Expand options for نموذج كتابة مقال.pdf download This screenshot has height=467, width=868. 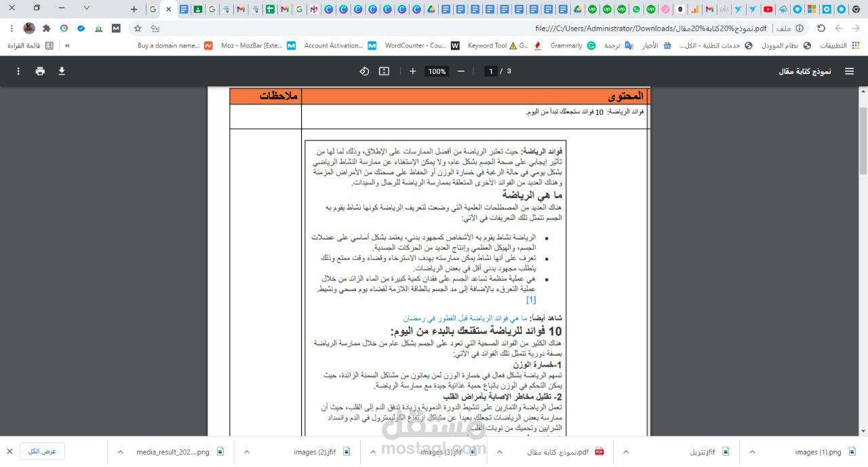(500, 451)
